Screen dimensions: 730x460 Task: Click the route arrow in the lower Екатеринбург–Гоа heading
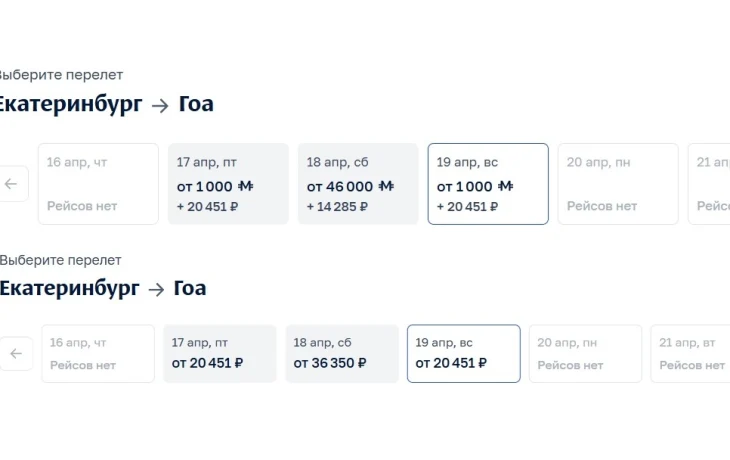(156, 290)
